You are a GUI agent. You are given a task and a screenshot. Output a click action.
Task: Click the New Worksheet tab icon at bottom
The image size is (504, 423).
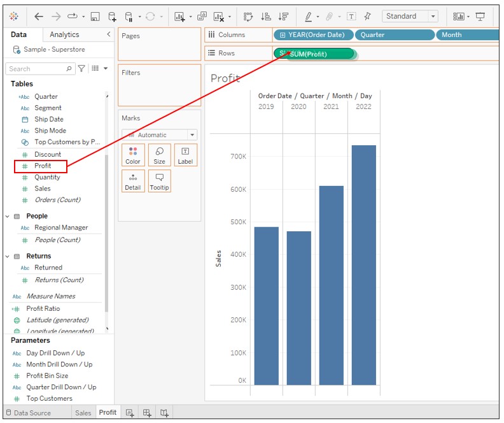[130, 413]
